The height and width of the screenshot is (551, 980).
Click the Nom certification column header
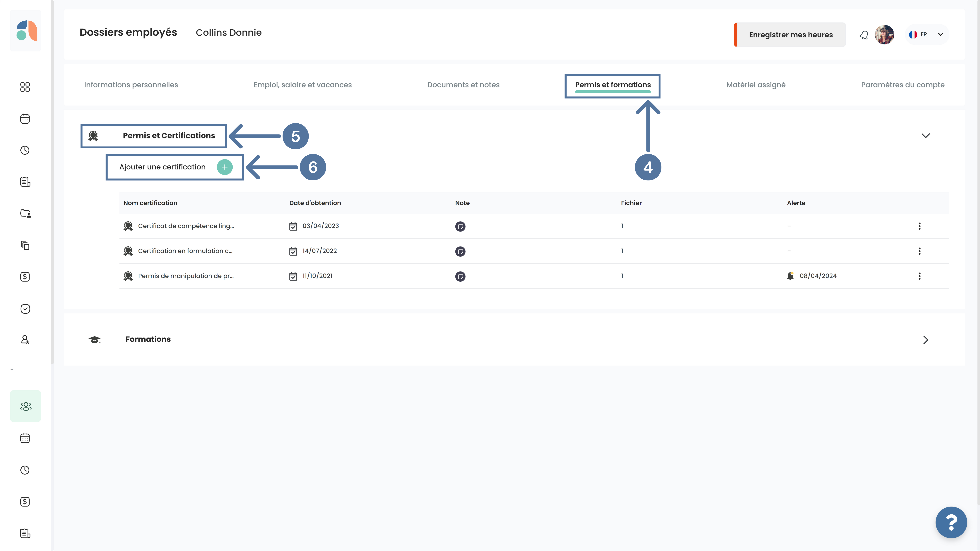150,203
